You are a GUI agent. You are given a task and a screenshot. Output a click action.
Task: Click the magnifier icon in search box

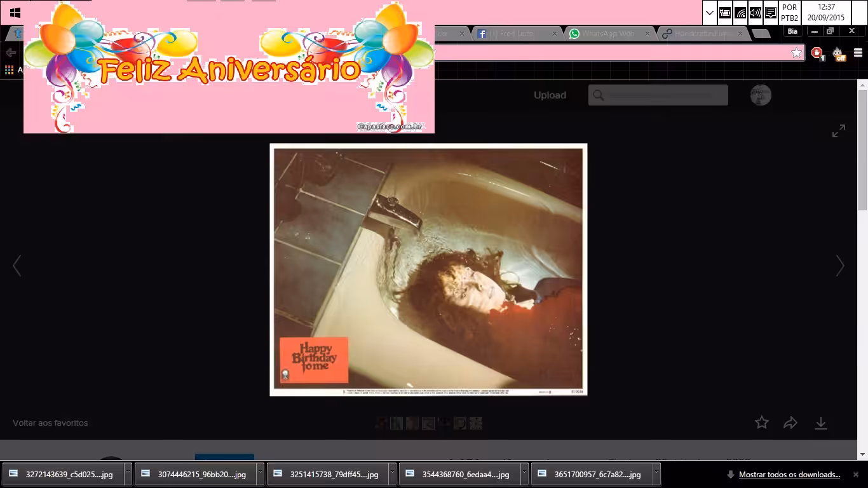[598, 95]
